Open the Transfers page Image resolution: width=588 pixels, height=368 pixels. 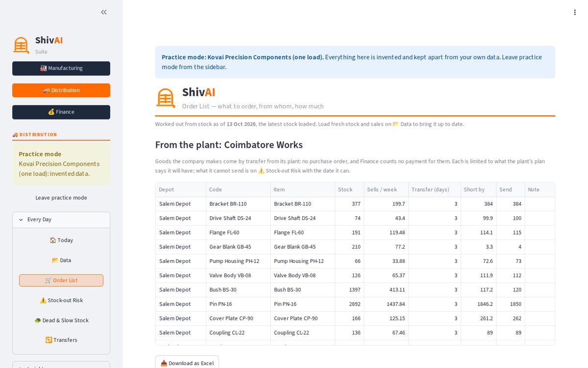click(61, 340)
